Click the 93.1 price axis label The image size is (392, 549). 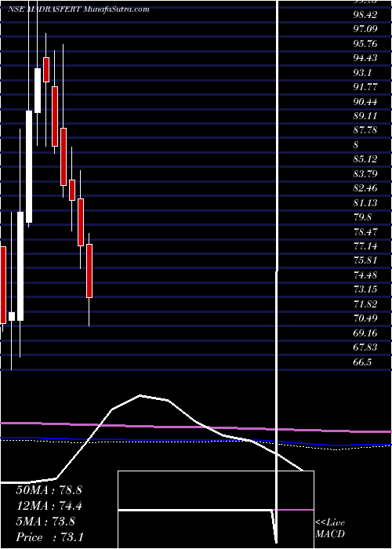tap(362, 73)
